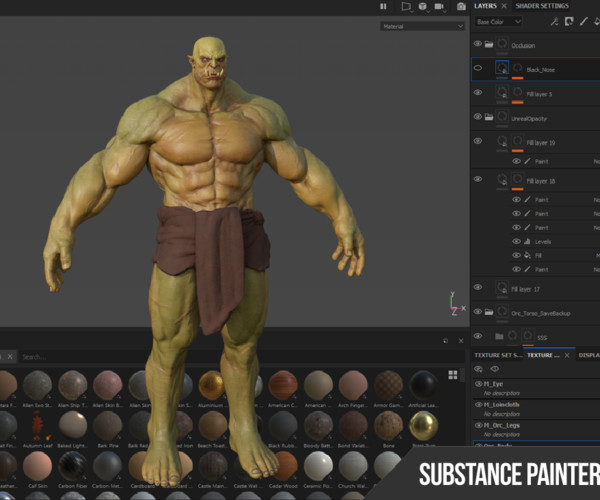Expand the Occlusion folder icon
Screen dimensions: 600x500
(x=489, y=44)
